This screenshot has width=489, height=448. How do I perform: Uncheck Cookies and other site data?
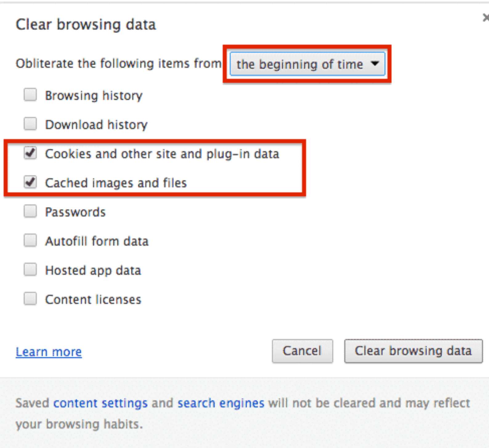coord(30,153)
